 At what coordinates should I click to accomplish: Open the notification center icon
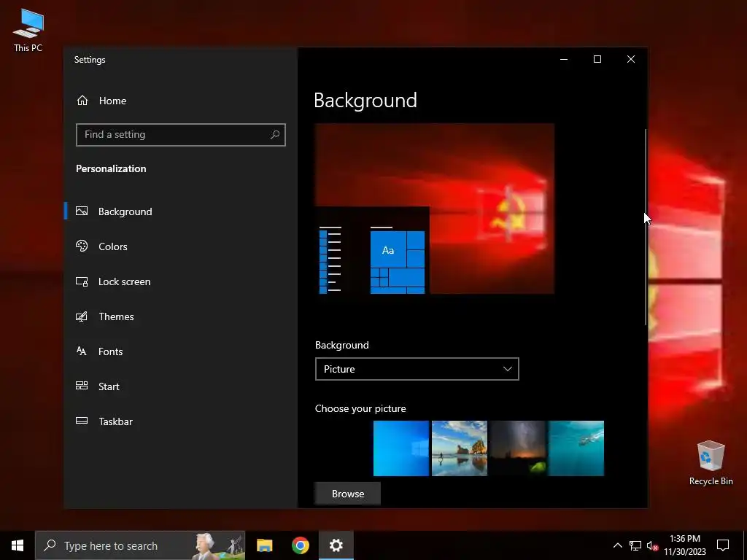723,545
